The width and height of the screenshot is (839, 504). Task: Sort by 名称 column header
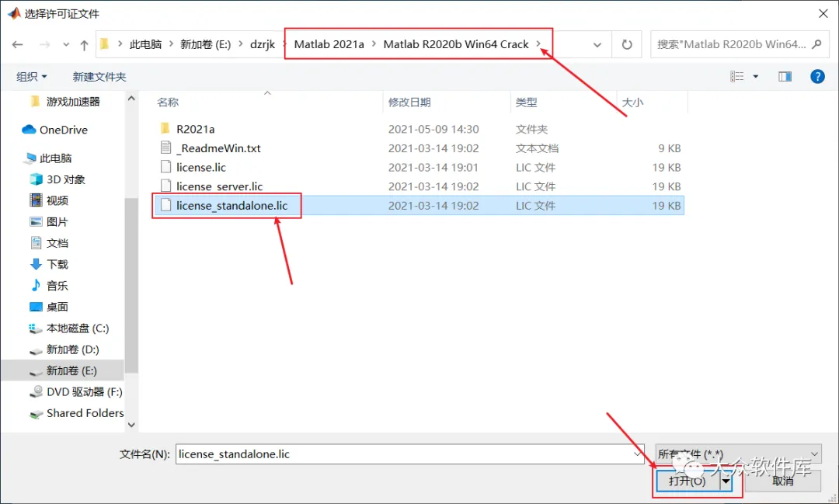[x=168, y=103]
